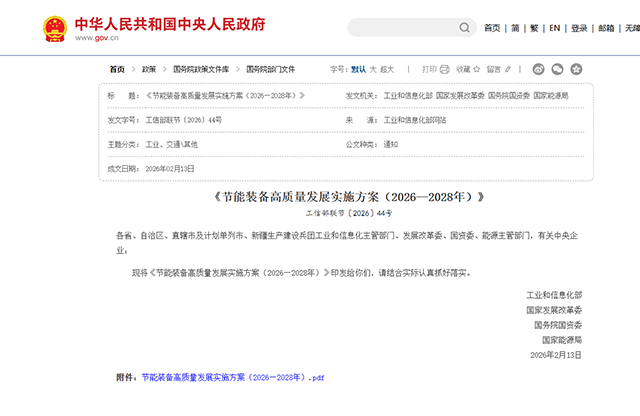
Task: Click the date 2026年02月13日 in info table
Action: [170, 169]
